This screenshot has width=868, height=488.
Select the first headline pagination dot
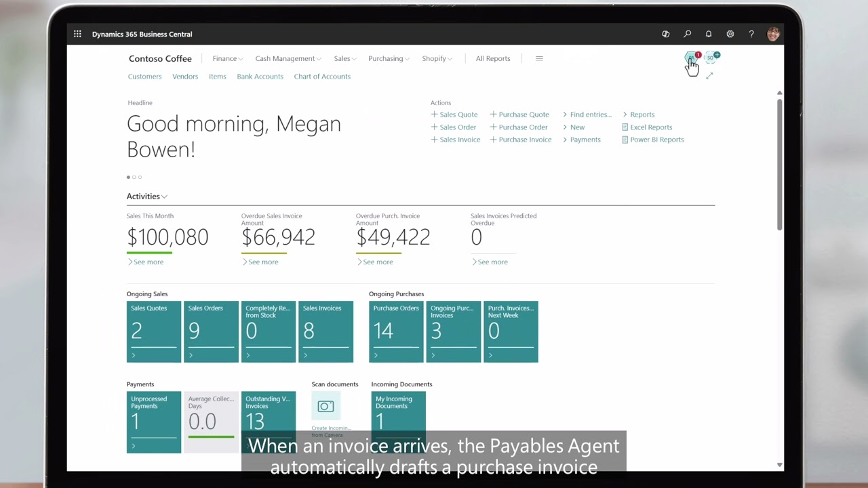[x=128, y=177]
